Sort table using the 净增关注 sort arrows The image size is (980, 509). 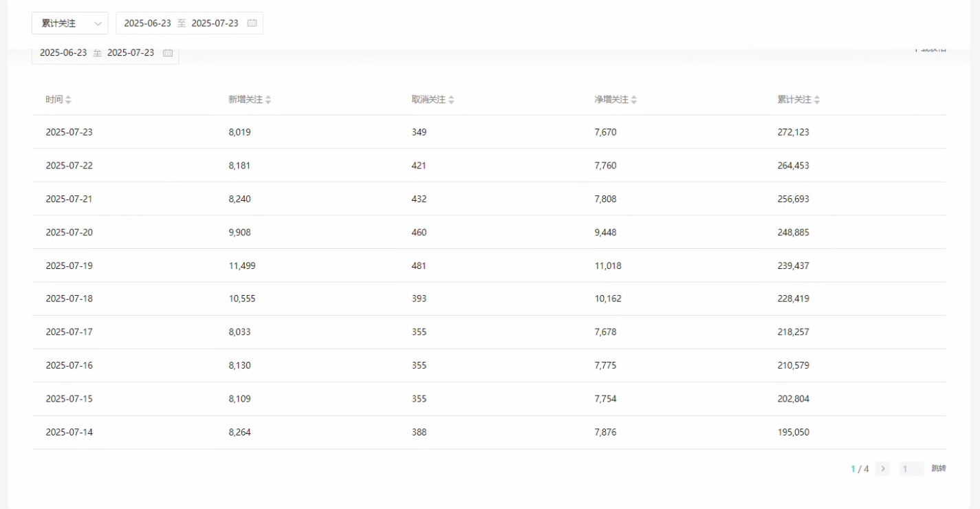634,100
